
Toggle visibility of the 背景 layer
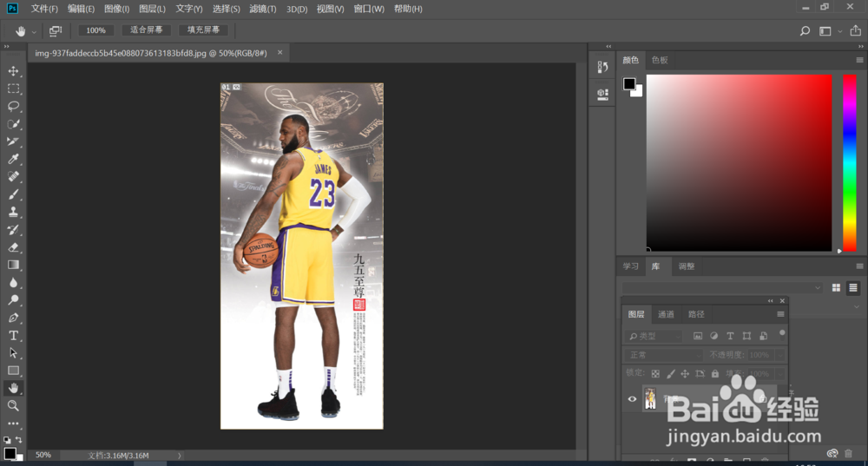pyautogui.click(x=632, y=399)
